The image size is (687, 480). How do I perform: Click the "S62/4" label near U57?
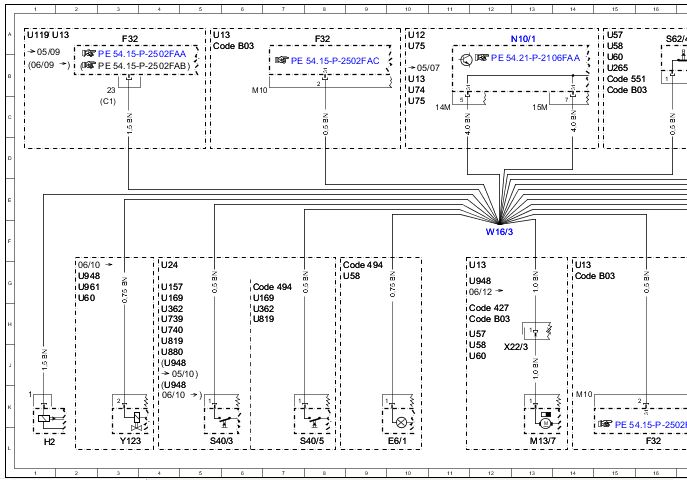point(676,39)
